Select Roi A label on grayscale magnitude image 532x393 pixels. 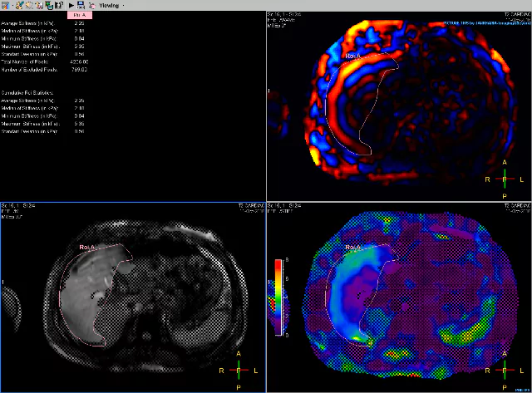tap(88, 247)
